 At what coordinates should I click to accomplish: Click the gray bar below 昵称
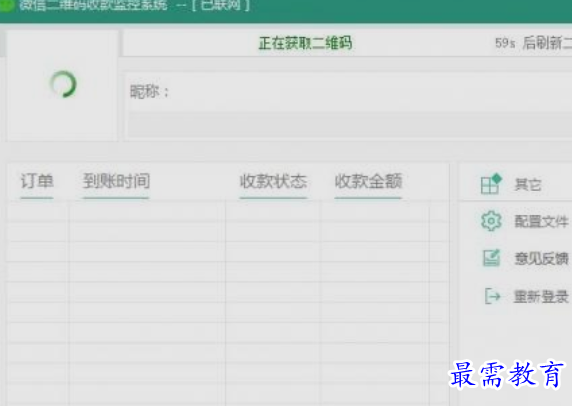coord(350,125)
